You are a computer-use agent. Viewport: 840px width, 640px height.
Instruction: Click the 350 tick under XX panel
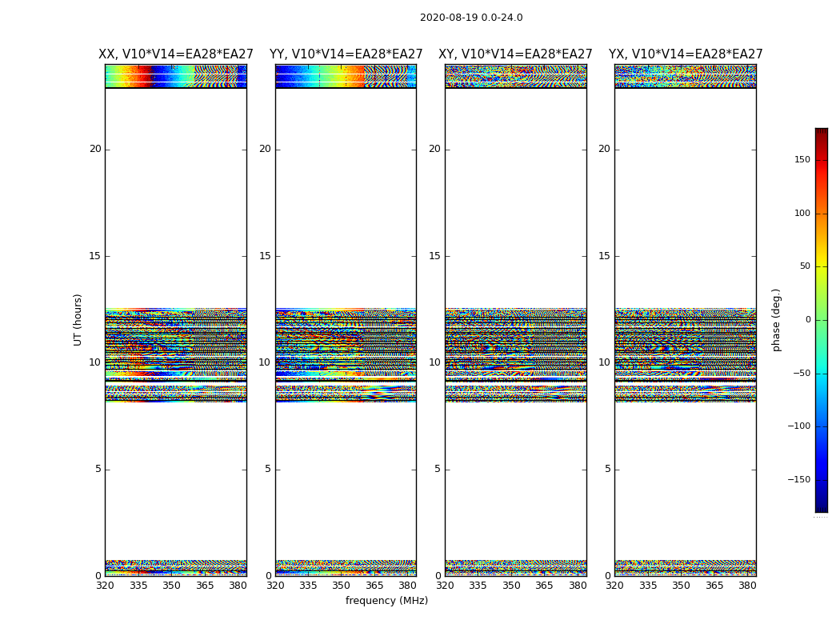(171, 586)
